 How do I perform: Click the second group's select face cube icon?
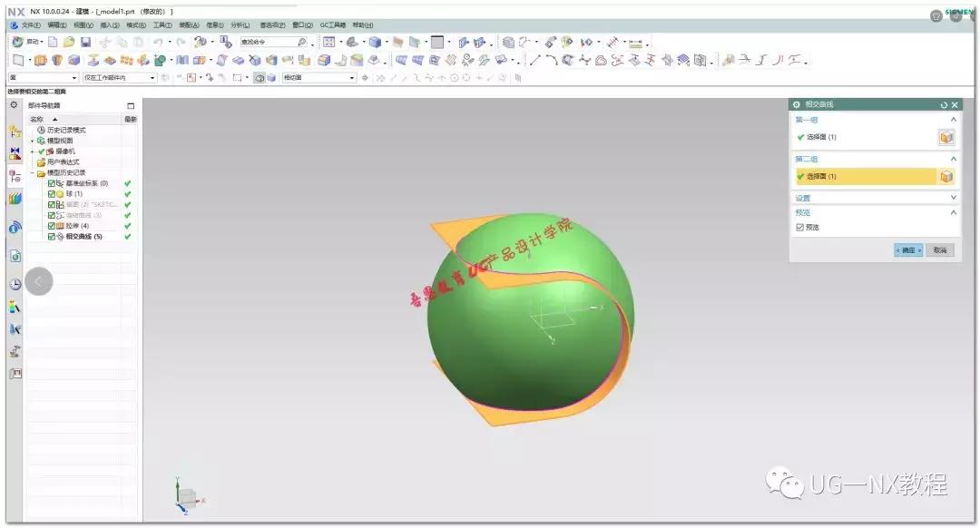click(x=946, y=177)
